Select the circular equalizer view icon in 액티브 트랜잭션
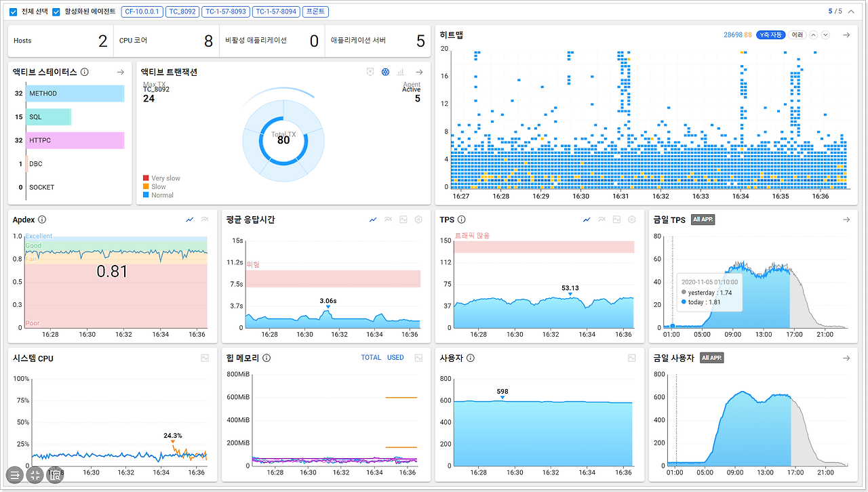Image resolution: width=868 pixels, height=492 pixels. click(385, 72)
